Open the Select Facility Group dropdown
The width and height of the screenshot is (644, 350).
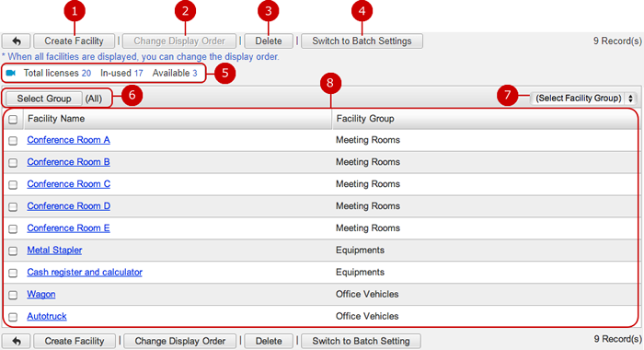(583, 99)
